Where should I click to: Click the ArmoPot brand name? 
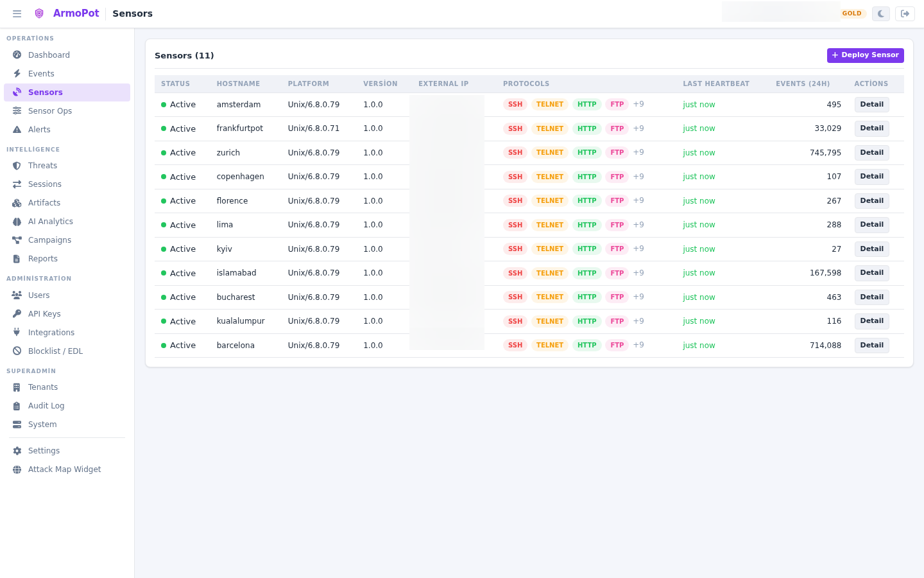[x=76, y=13]
